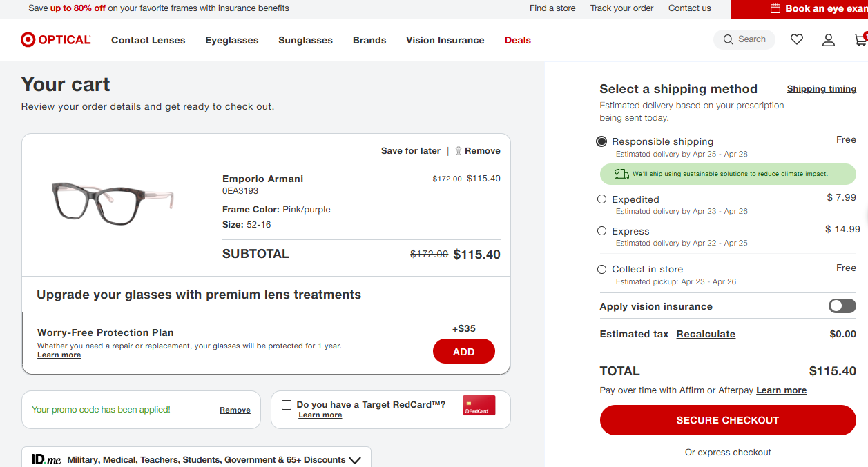
Task: Enable the Apply vision insurance toggle
Action: 842,306
